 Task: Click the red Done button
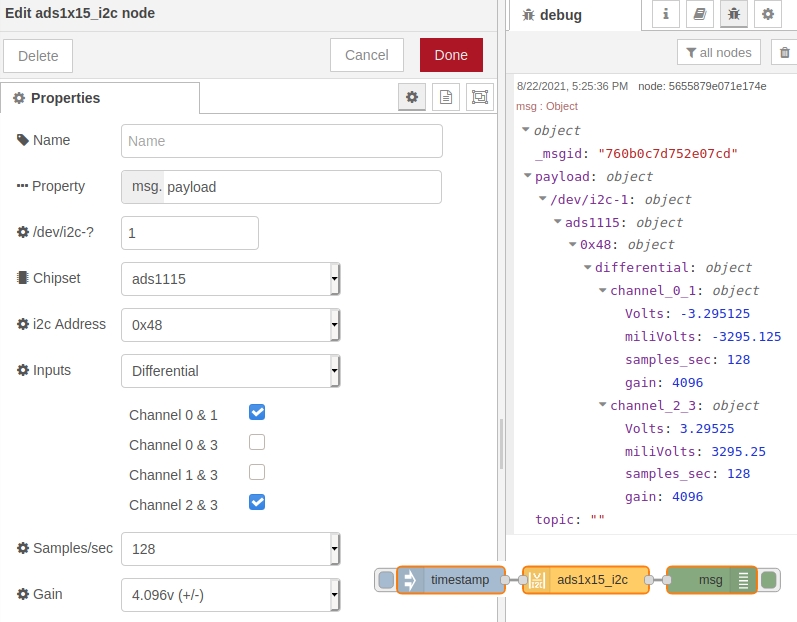click(451, 55)
